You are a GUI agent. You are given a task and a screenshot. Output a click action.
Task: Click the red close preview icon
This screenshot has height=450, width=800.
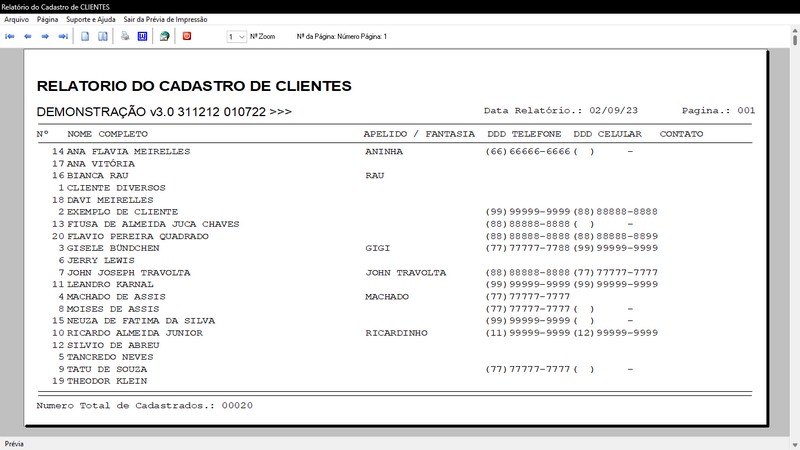pos(186,36)
